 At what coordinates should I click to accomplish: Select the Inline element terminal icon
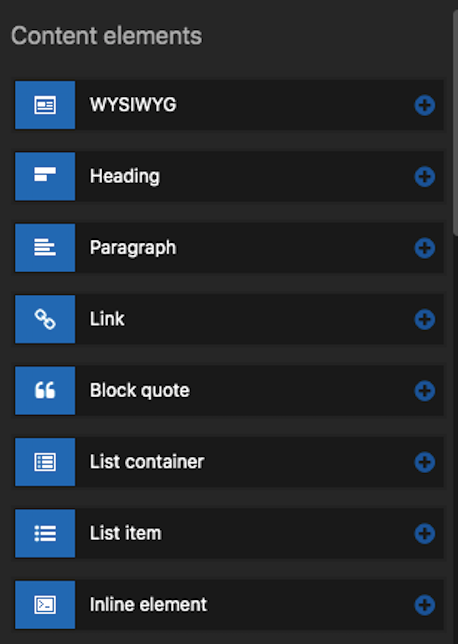pos(45,605)
